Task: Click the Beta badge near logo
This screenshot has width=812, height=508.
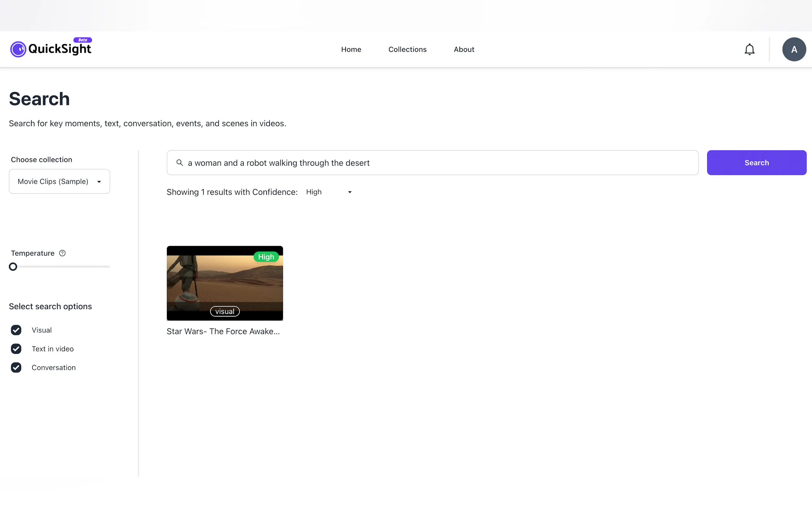Action: point(82,40)
